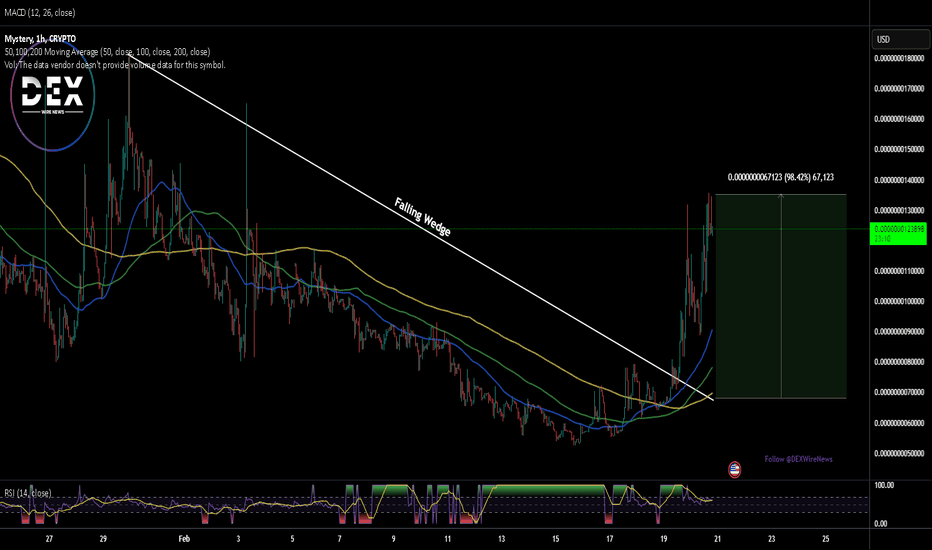Click the 3 date on time axis
The image size is (932, 550).
[x=238, y=539]
